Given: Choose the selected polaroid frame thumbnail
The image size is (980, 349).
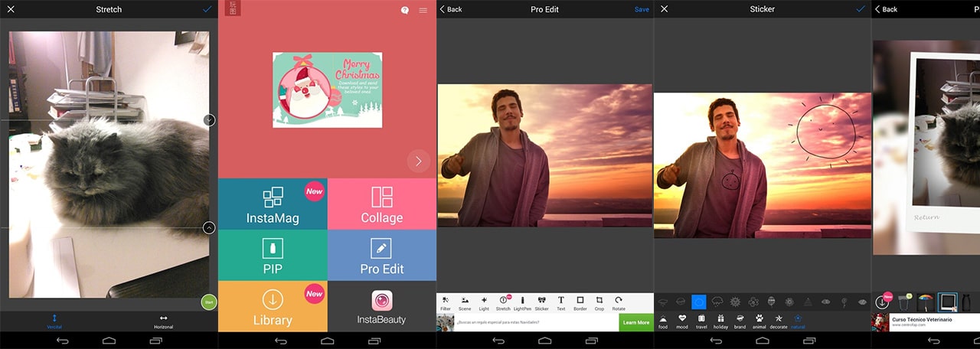Looking at the screenshot, I should [x=948, y=302].
